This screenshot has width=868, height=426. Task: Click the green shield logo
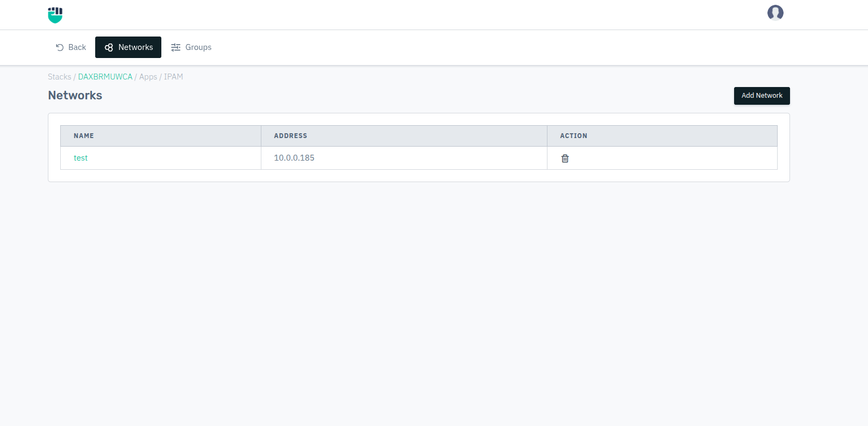(55, 15)
